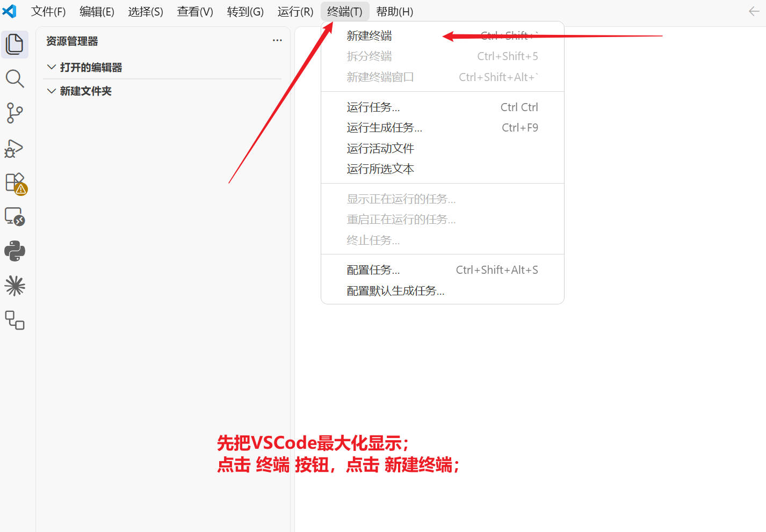Open the 编辑(E) menu
The image size is (766, 532).
tap(97, 12)
